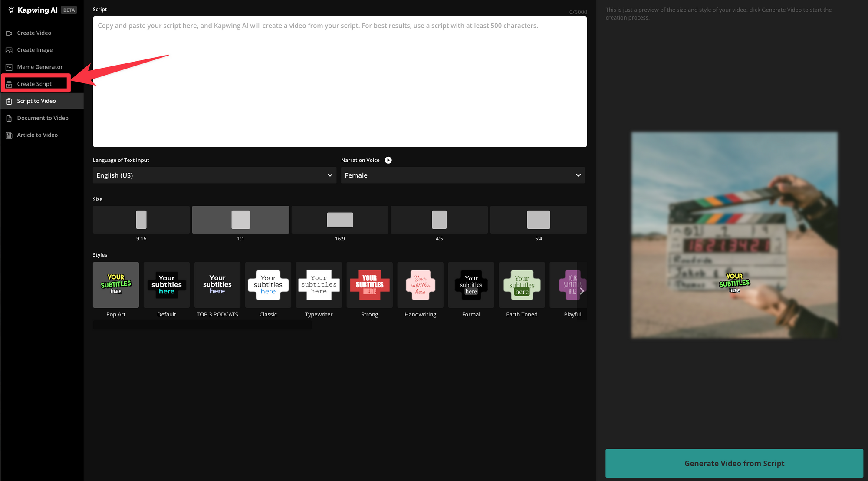Click the styles horizontal scrollbar

coord(202,325)
